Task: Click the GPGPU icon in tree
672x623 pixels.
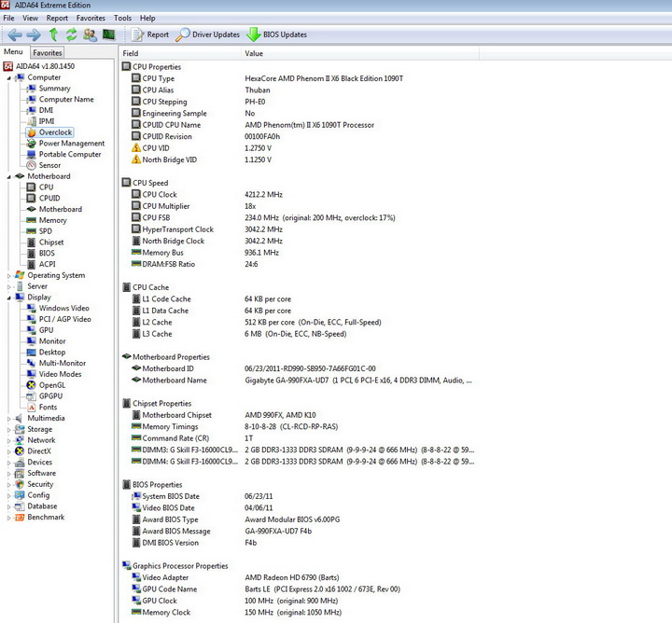Action: 31,396
